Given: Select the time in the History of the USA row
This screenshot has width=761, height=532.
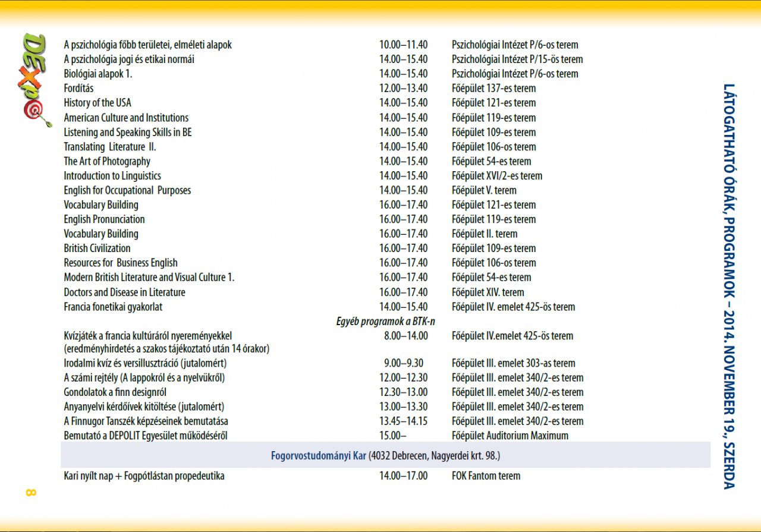Looking at the screenshot, I should coord(403,103).
